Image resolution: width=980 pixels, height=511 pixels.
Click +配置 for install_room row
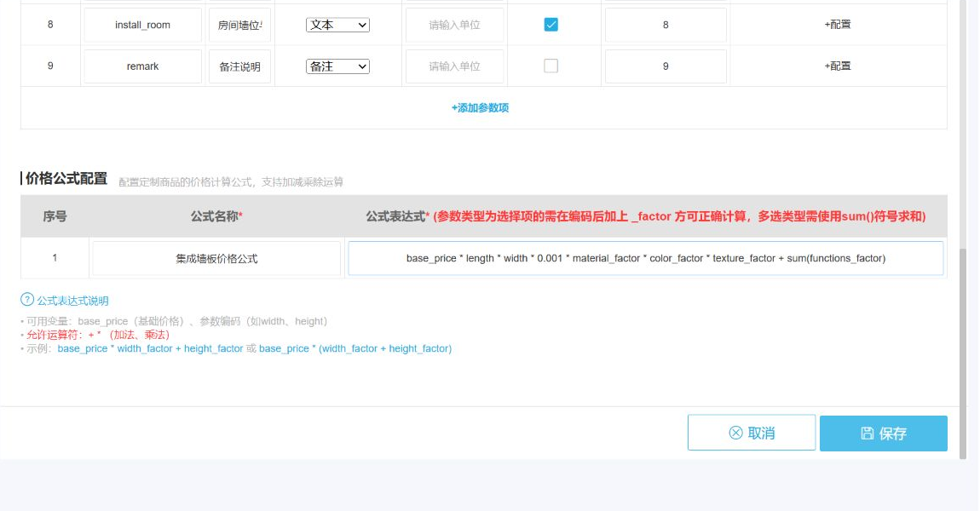click(838, 25)
